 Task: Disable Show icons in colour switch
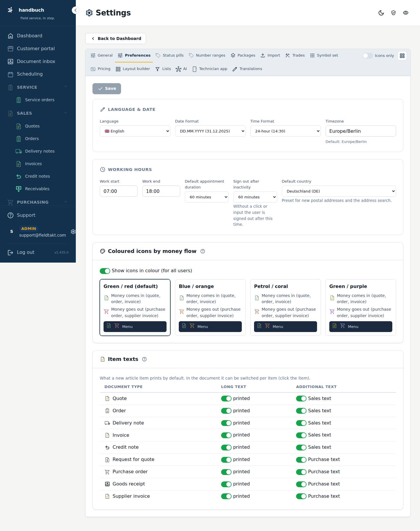coord(105,271)
